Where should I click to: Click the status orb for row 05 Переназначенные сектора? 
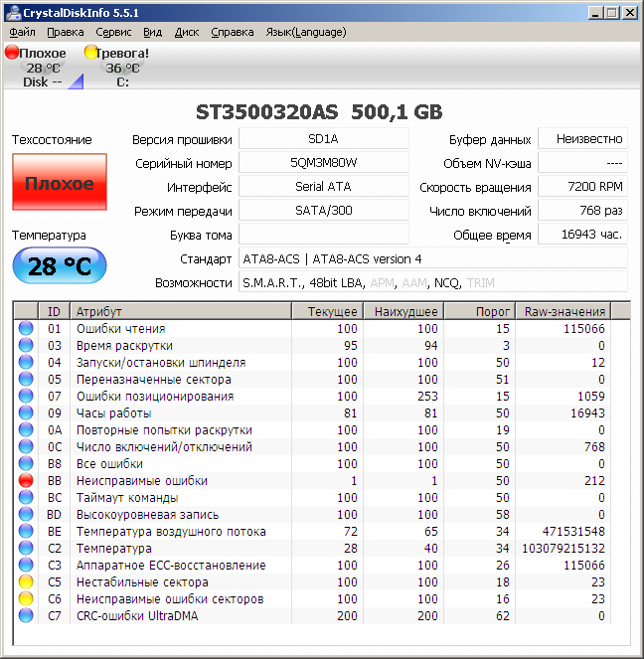click(26, 379)
